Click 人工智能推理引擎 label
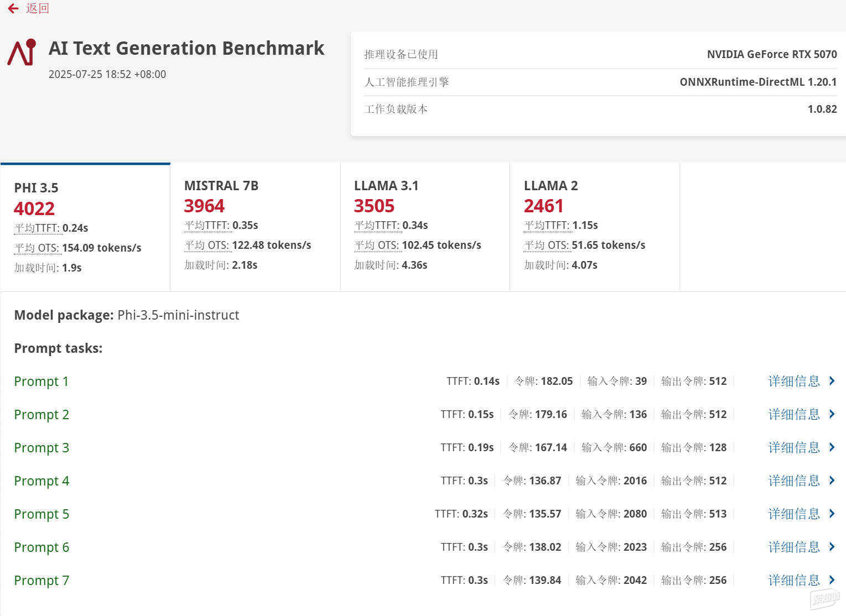 pyautogui.click(x=407, y=82)
